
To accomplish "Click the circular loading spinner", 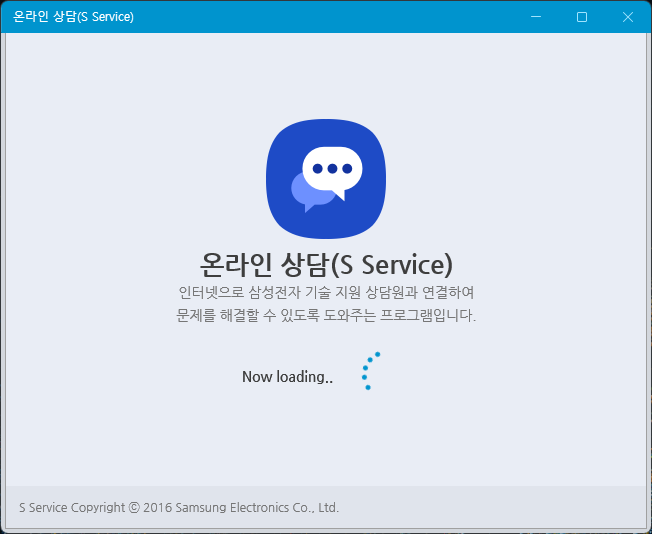I will coord(370,371).
